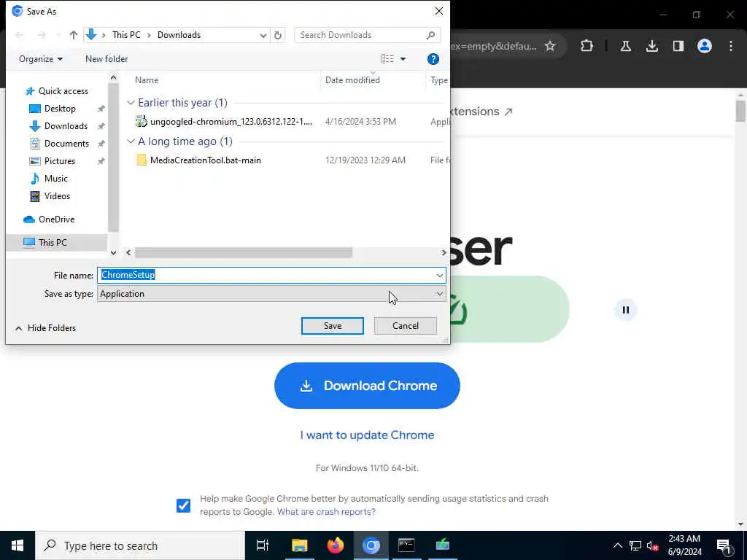Select Desktop in navigation pane
Viewport: 747px width, 560px height.
pyautogui.click(x=53, y=109)
